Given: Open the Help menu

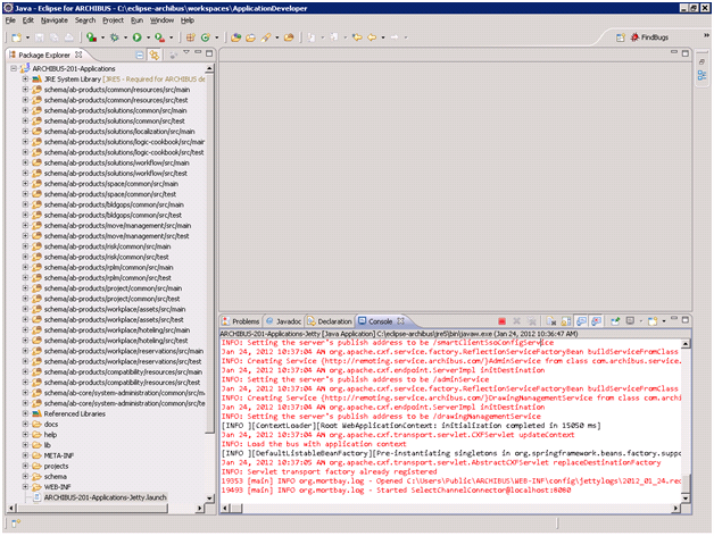Looking at the screenshot, I should (x=187, y=20).
